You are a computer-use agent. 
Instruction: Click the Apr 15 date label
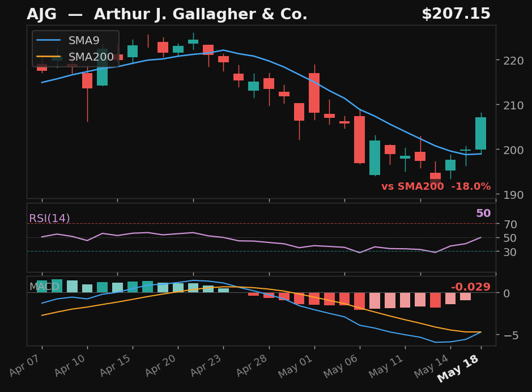coord(116,365)
